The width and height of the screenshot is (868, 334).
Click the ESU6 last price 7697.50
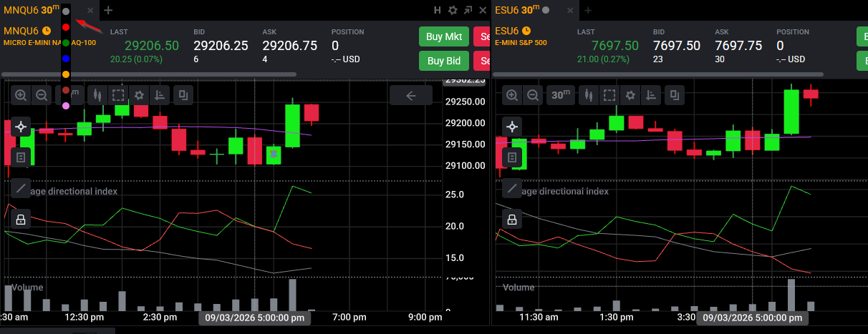coord(615,45)
